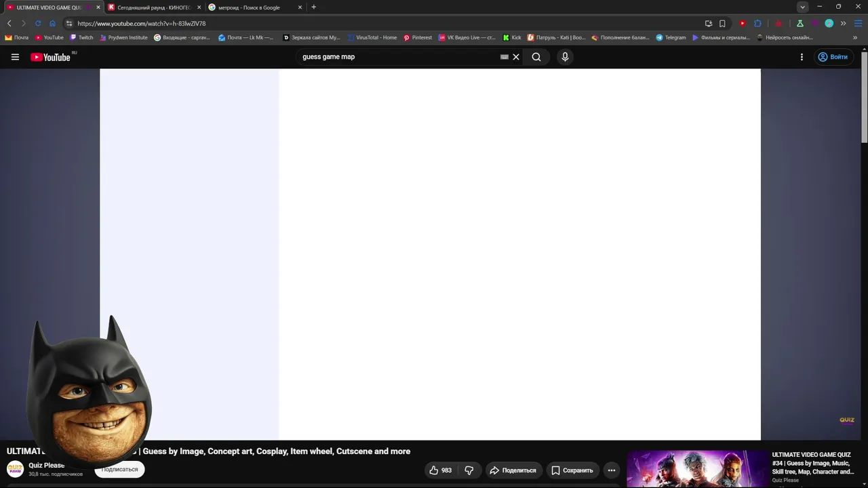The image size is (868, 488).
Task: Open the Пополнение баланса bookmark
Action: (x=620, y=38)
